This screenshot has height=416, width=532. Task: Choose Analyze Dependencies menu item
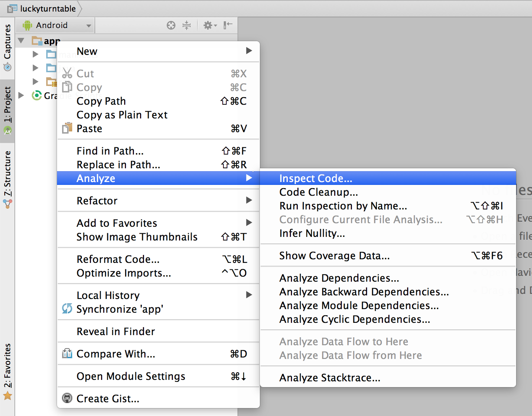388,278
